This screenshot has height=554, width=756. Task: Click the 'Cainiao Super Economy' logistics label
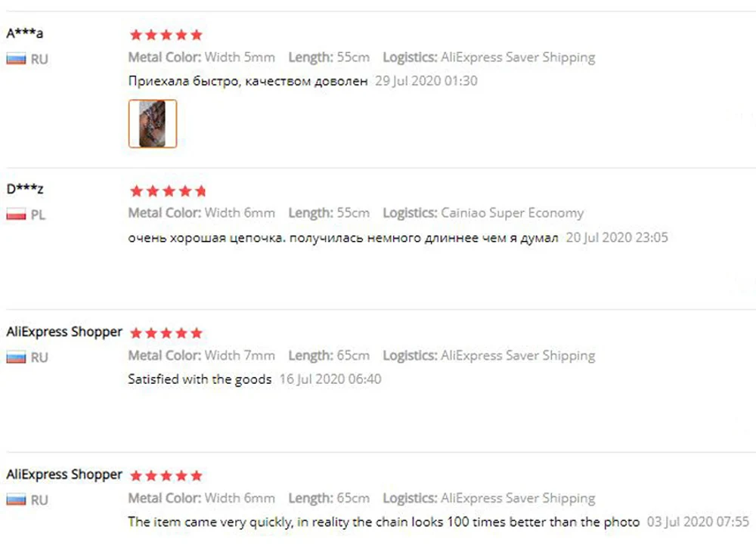tap(512, 213)
